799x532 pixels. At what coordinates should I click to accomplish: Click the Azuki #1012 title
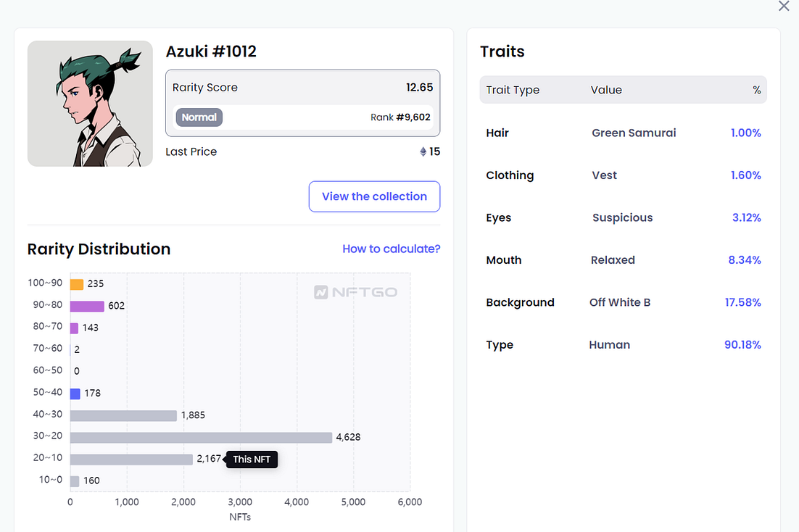211,51
